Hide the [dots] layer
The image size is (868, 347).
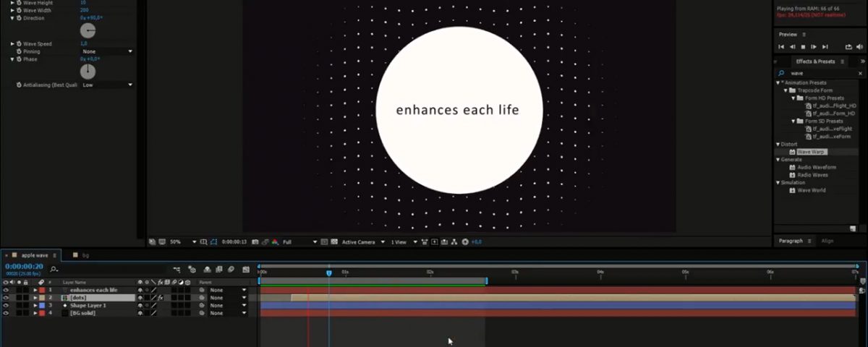point(6,298)
